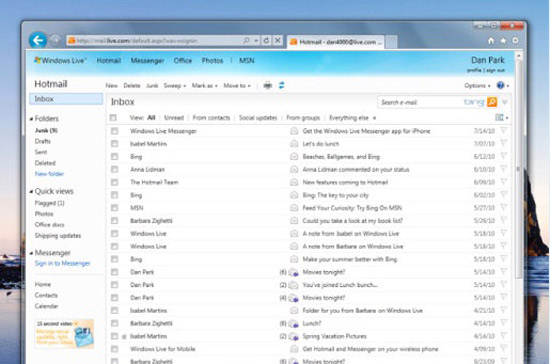Select the Isabel Martins 'Let's do lunch' checkbox

(x=114, y=144)
